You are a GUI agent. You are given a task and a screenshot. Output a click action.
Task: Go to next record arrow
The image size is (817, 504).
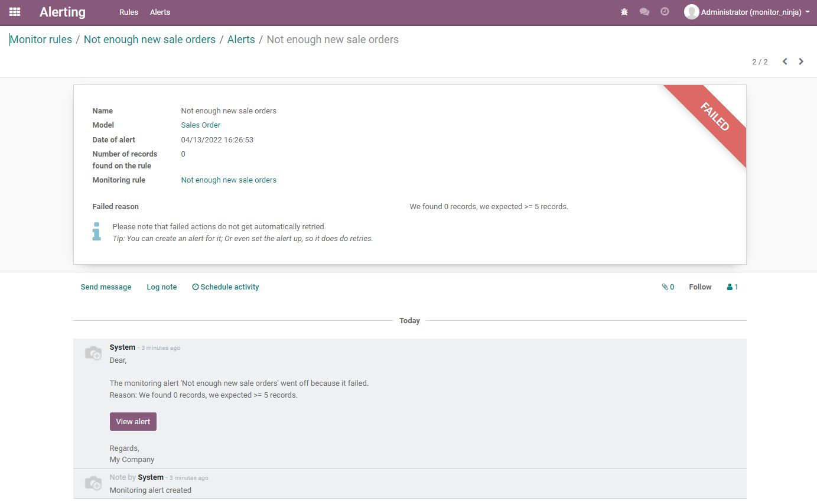[x=801, y=61]
